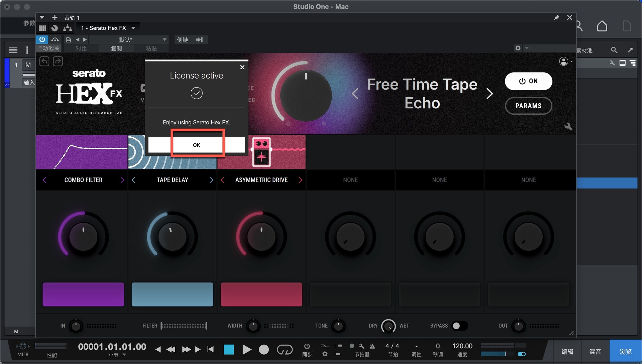Switch to the 浏览 browse tab
Screen dimensions: 642x364
[x=625, y=351]
